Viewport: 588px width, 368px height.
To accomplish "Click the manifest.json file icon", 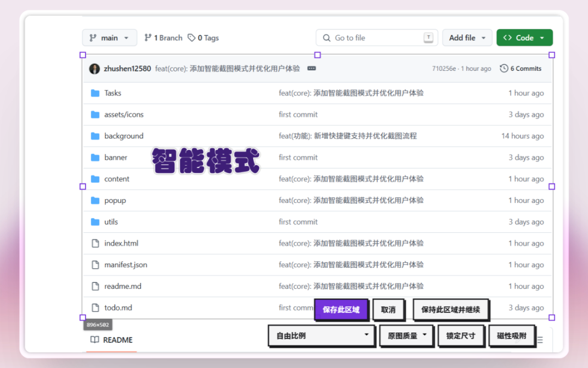I will pos(95,265).
